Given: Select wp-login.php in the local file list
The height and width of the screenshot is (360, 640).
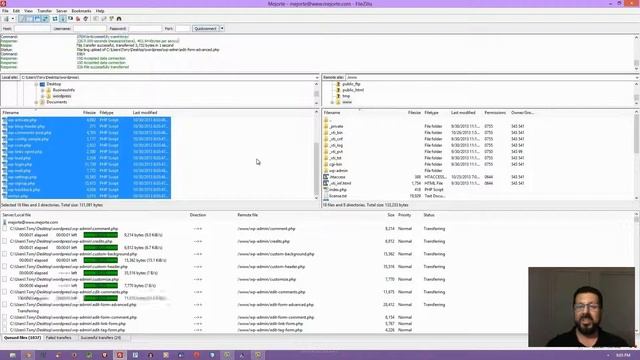Looking at the screenshot, I should pyautogui.click(x=20, y=164).
